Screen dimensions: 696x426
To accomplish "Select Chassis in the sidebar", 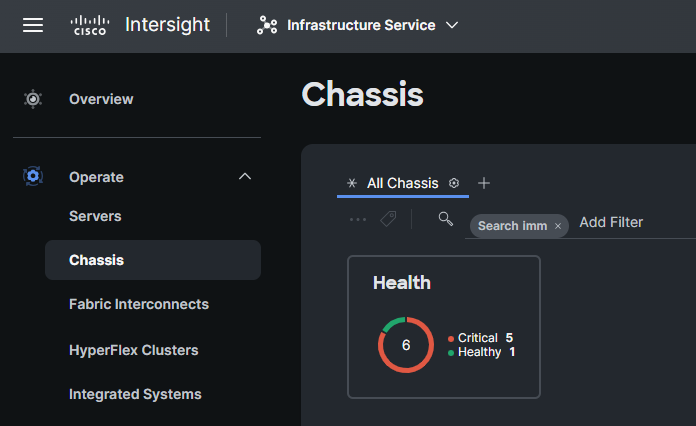I will [153, 260].
